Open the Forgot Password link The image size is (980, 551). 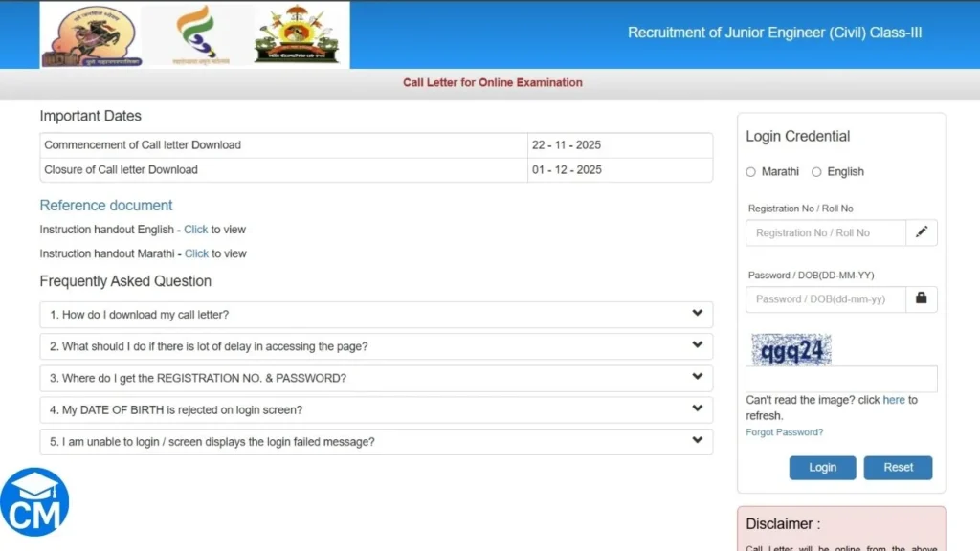point(784,431)
